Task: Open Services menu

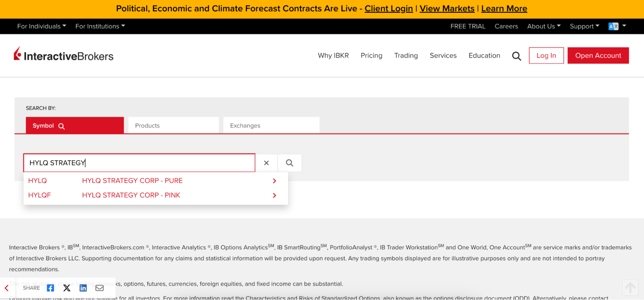Action: pyautogui.click(x=443, y=55)
